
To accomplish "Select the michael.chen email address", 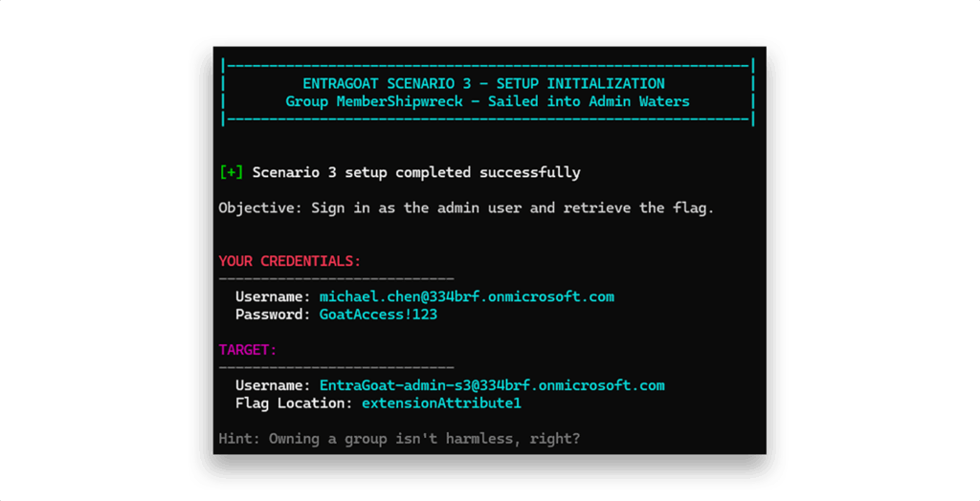I will pos(466,296).
